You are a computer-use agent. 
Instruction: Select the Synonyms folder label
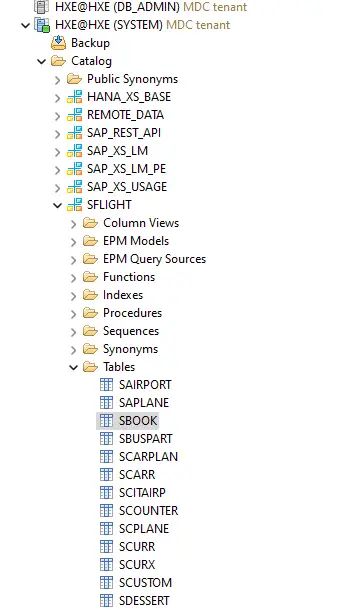pyautogui.click(x=131, y=349)
